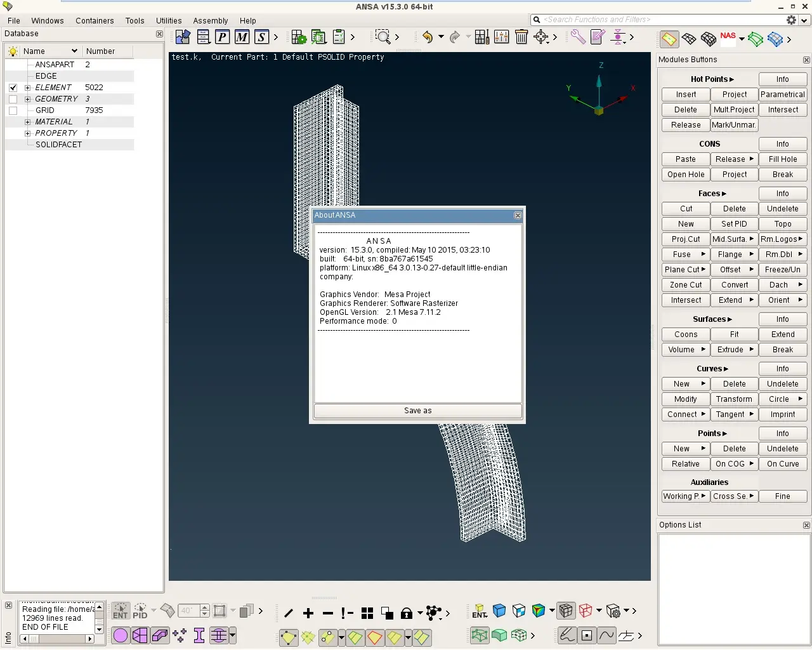Click the plus icon in bottom toolbar
This screenshot has width=812, height=650.
coord(308,613)
